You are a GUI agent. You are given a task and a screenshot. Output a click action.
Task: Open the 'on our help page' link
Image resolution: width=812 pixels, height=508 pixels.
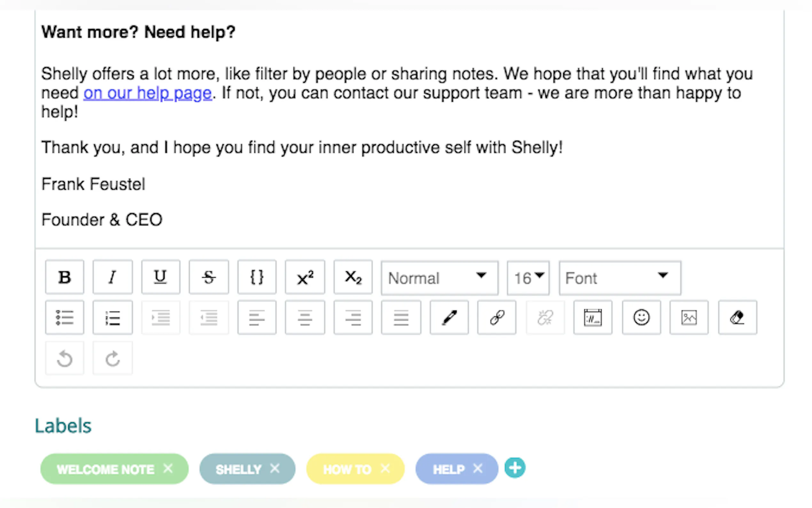pyautogui.click(x=148, y=93)
